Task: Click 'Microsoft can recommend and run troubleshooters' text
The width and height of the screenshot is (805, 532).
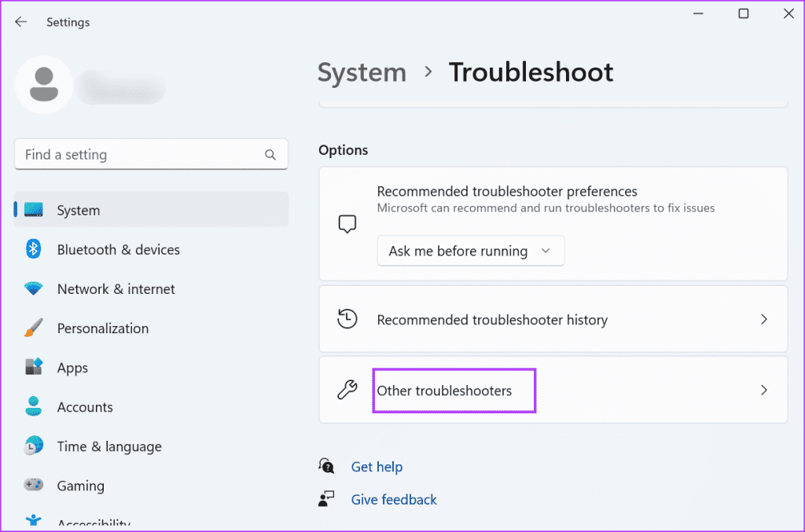Action: [546, 207]
